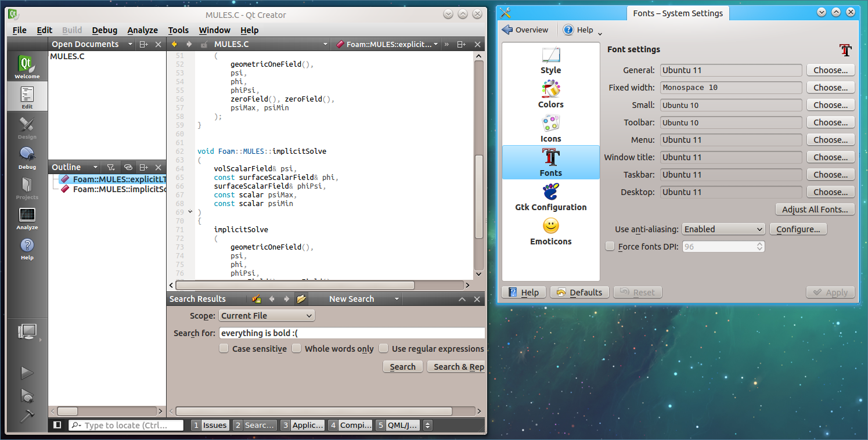
Task: Enable the Case sensitive checkbox
Action: click(224, 348)
